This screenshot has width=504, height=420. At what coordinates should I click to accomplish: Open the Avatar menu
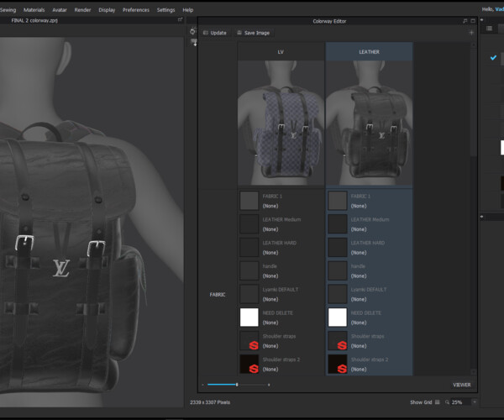[x=60, y=10]
